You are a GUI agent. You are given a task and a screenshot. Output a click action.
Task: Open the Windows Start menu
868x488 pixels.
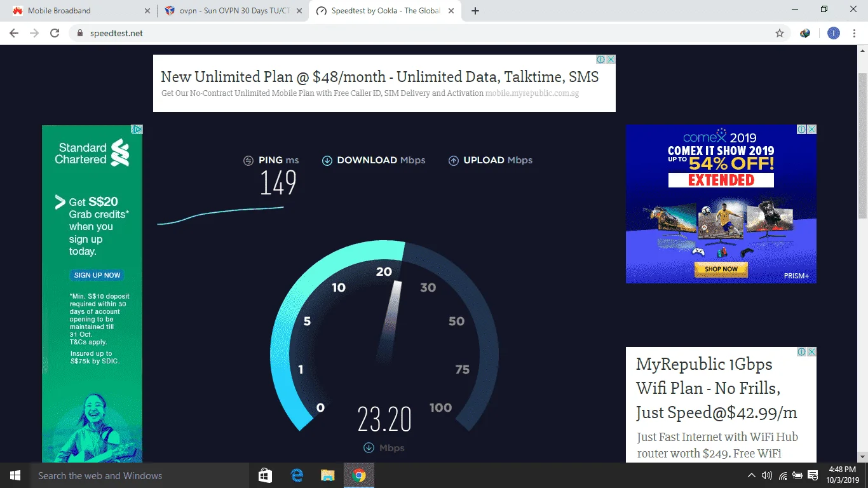tap(15, 475)
